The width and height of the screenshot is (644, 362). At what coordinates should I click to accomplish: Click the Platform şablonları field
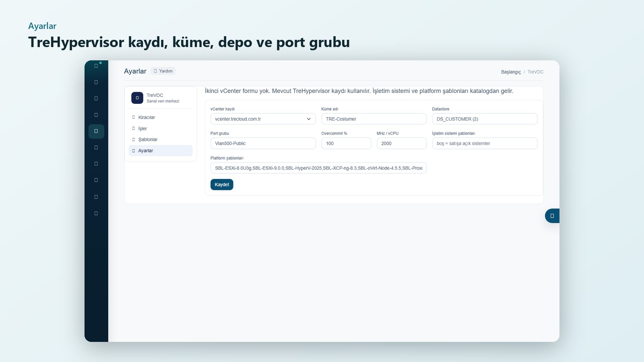point(318,168)
